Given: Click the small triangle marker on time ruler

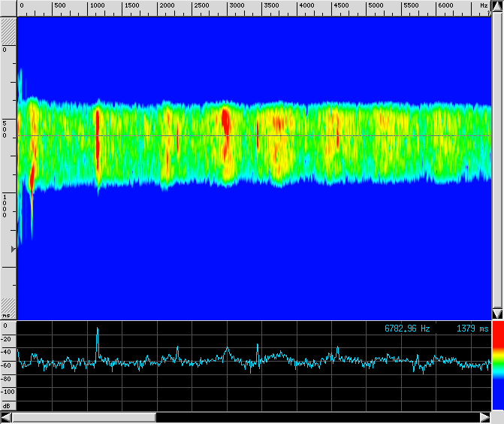Looking at the screenshot, I should point(12,248).
